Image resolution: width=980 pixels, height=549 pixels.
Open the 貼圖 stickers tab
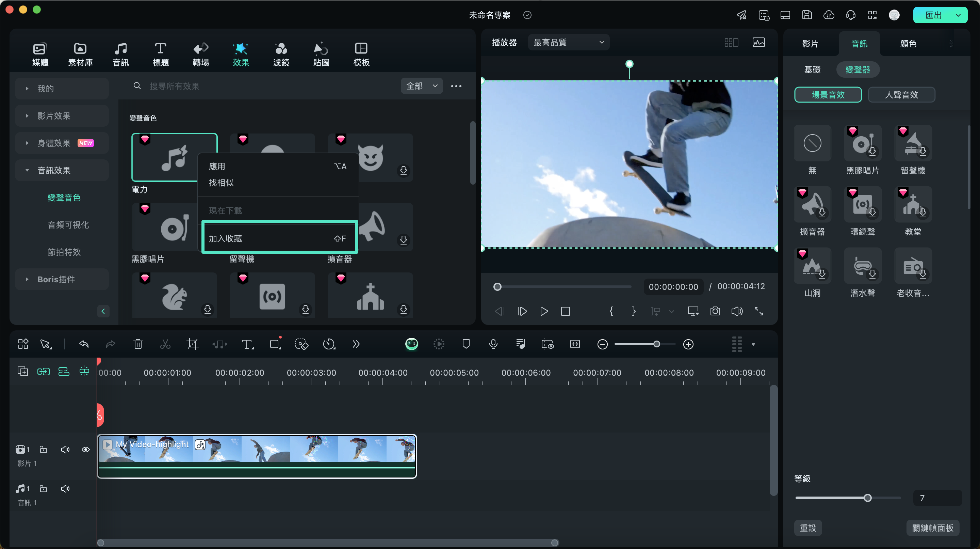321,54
